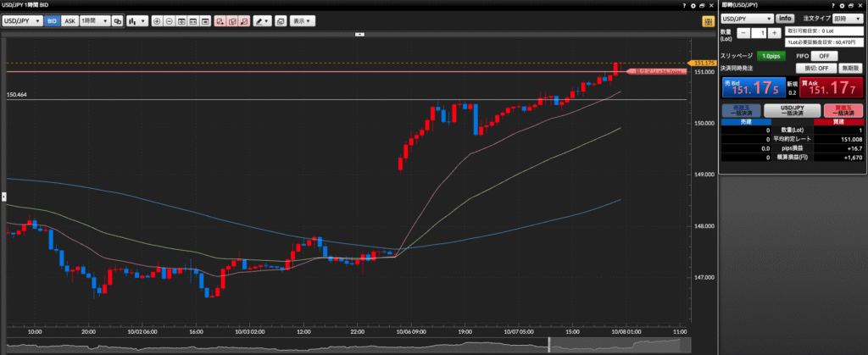
Task: Click the red 買 Ask price button
Action: (x=831, y=87)
